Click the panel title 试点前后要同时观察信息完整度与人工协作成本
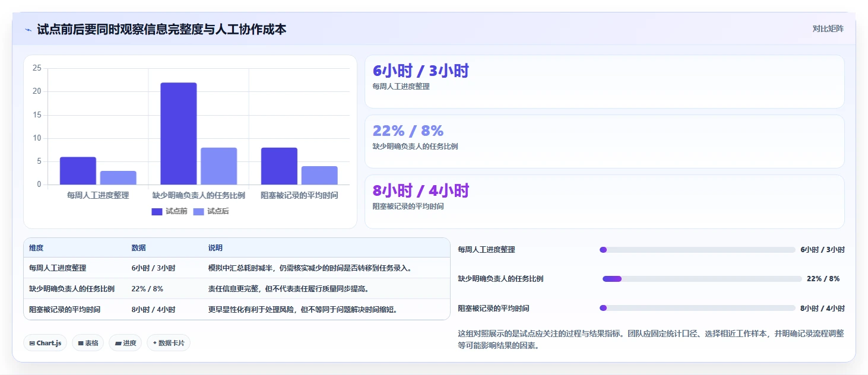The image size is (868, 375). tap(161, 29)
